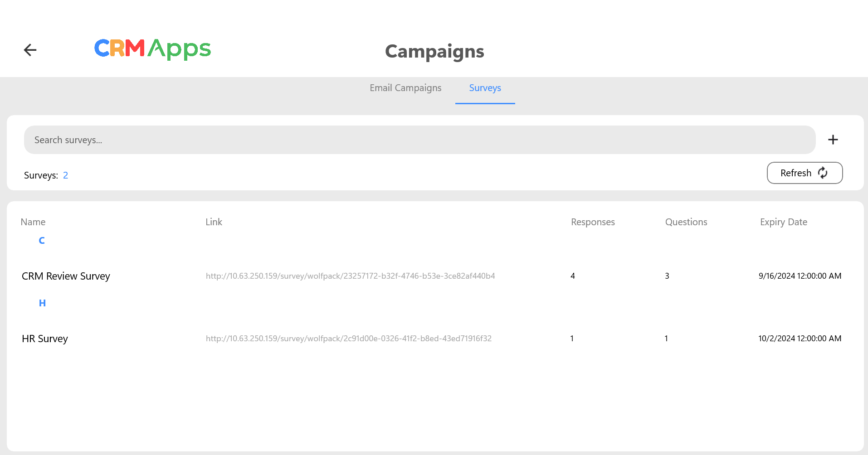Click the letter H group header
Screen dimensions: 868x455
[x=42, y=303]
